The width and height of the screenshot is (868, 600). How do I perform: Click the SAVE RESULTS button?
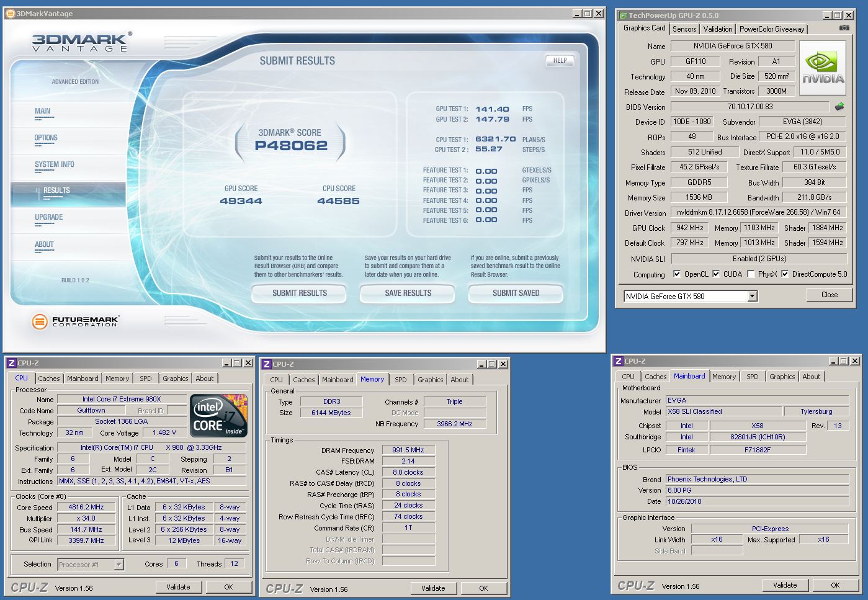click(x=408, y=293)
